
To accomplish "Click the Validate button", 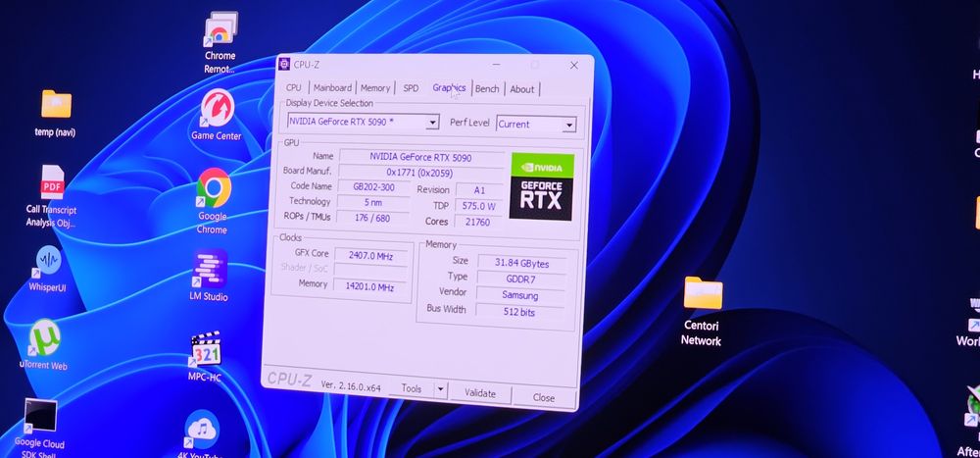I will coord(480,393).
